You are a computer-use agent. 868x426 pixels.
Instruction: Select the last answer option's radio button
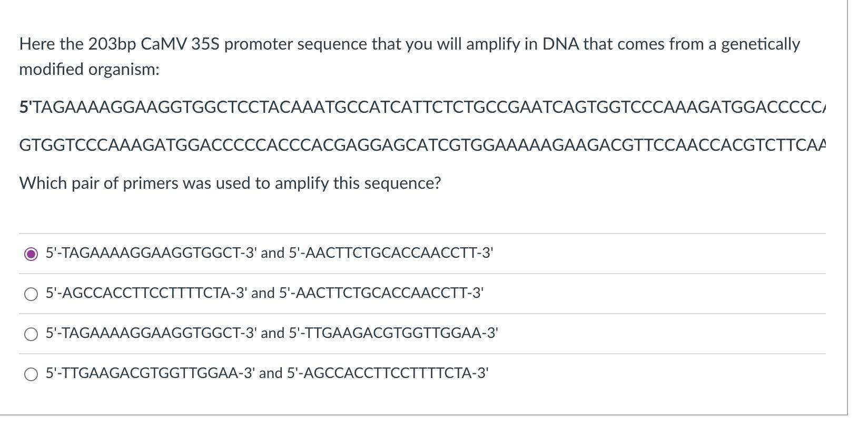[x=31, y=374]
